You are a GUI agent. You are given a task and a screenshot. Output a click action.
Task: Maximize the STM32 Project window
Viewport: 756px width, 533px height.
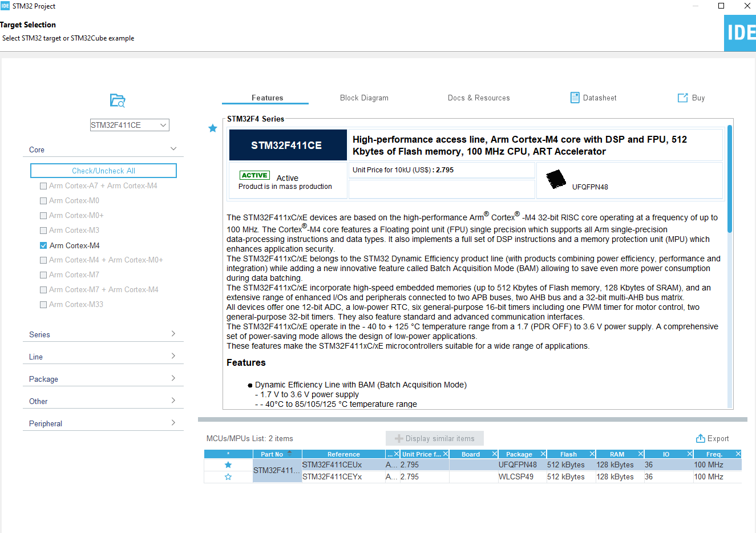[721, 6]
